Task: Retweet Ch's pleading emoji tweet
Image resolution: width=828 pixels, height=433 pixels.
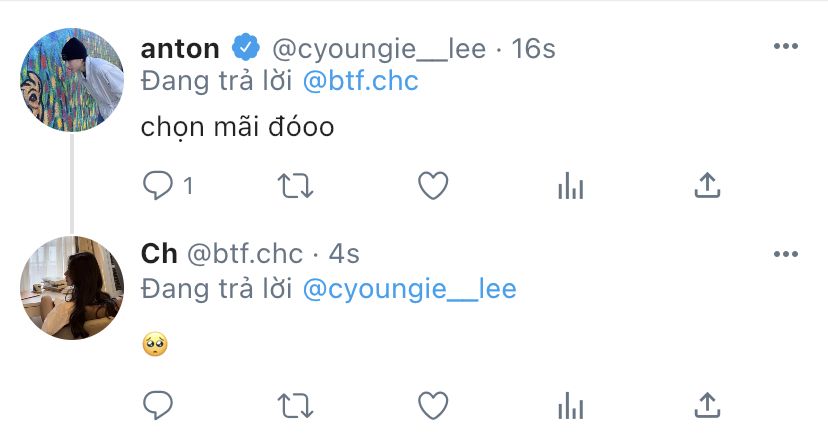Action: pyautogui.click(x=296, y=406)
